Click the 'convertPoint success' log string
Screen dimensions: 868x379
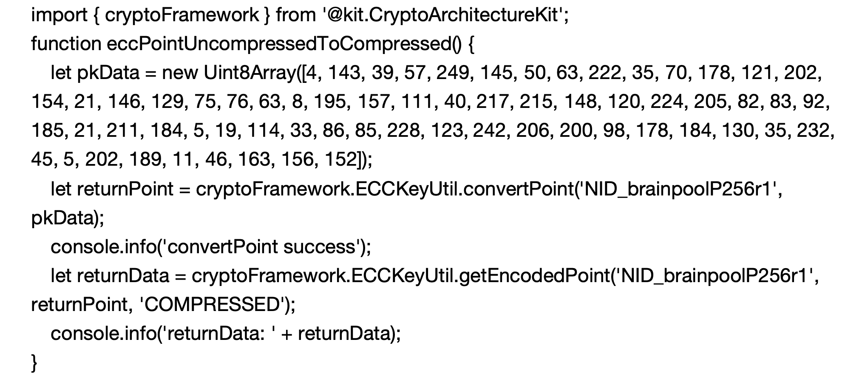coord(261,247)
